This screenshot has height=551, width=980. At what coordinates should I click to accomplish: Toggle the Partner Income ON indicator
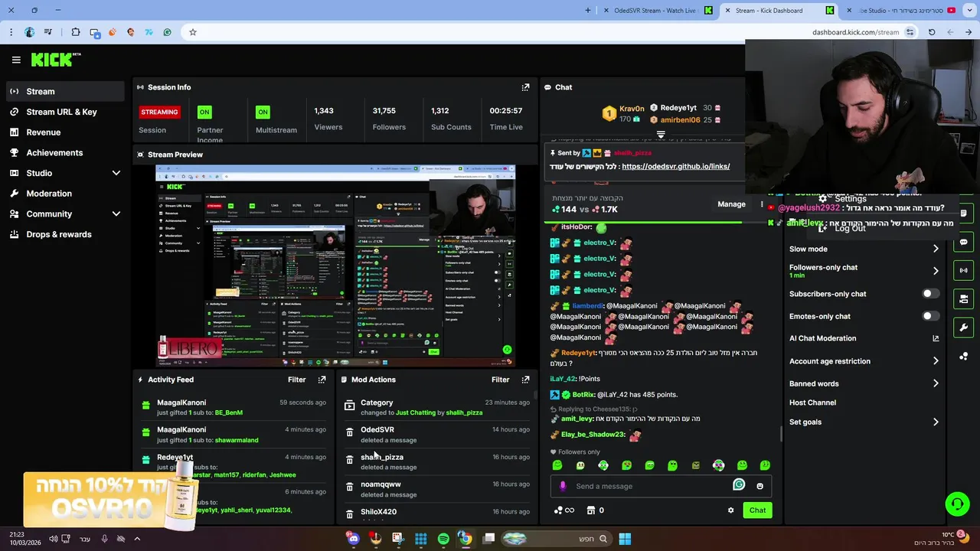point(204,112)
